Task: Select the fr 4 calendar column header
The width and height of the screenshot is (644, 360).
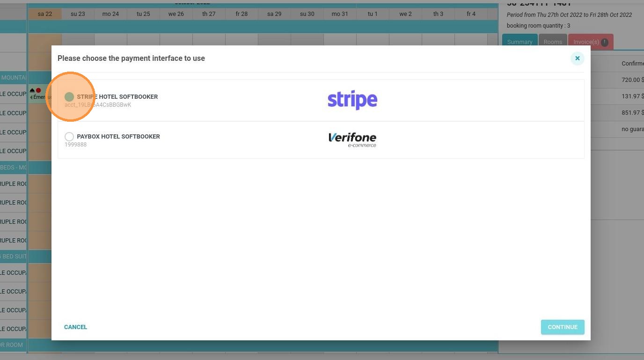Action: tap(471, 14)
